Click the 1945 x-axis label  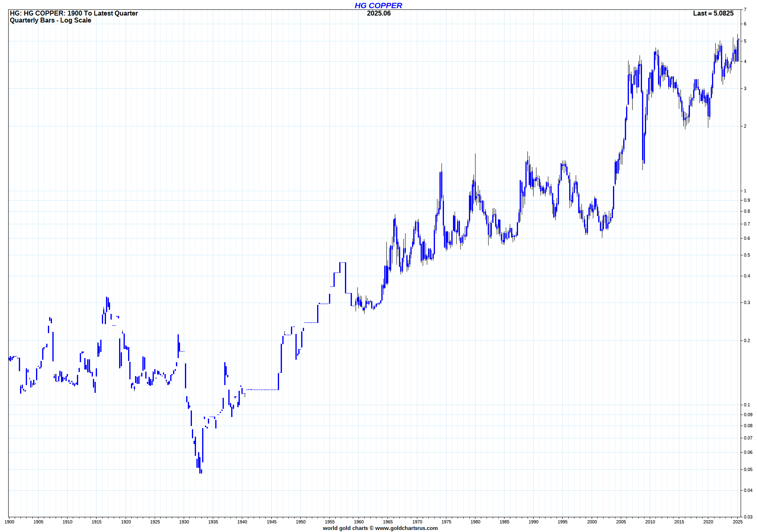point(272,522)
